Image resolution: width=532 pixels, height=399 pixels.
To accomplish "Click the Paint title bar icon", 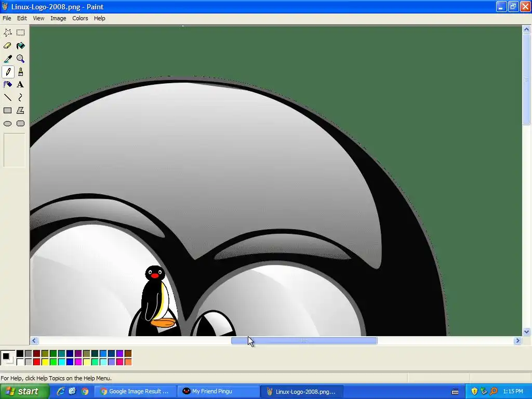I will click(x=5, y=6).
